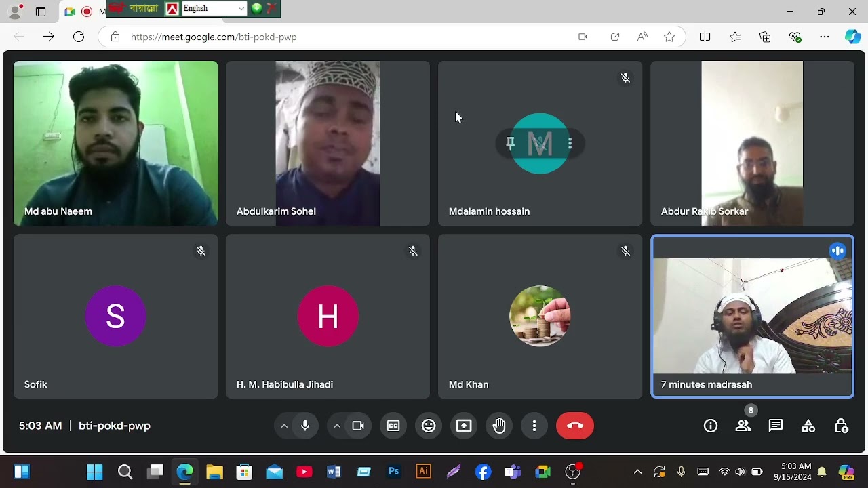Click the Sofik purple avatar
The height and width of the screenshot is (488, 868).
tap(115, 316)
